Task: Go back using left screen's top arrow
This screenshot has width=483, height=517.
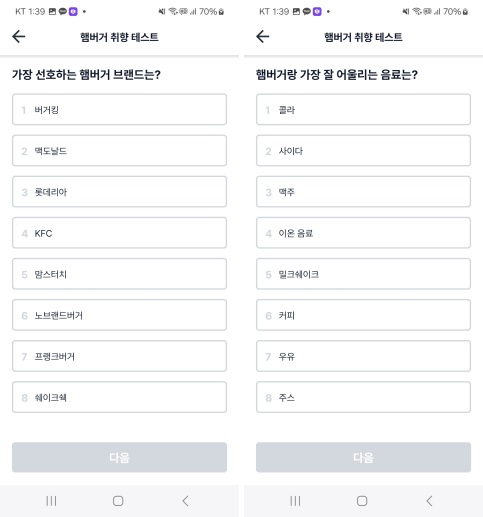Action: (x=19, y=36)
